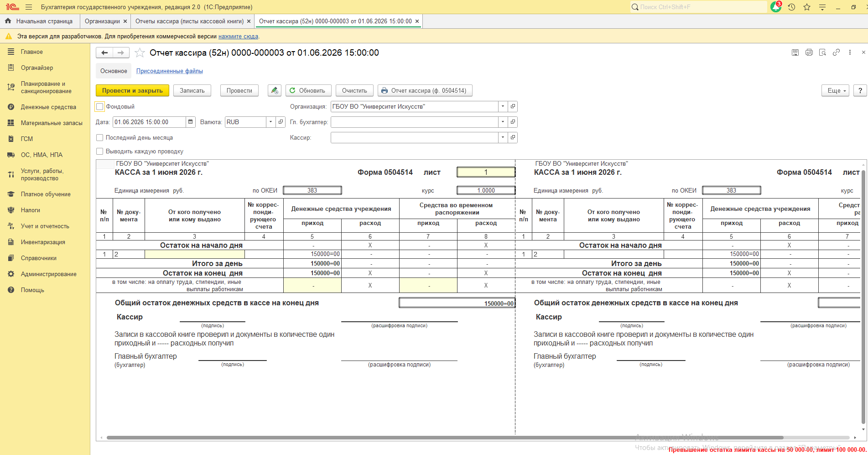Open the date calendar picker icon
The width and height of the screenshot is (868, 455).
pyautogui.click(x=191, y=122)
